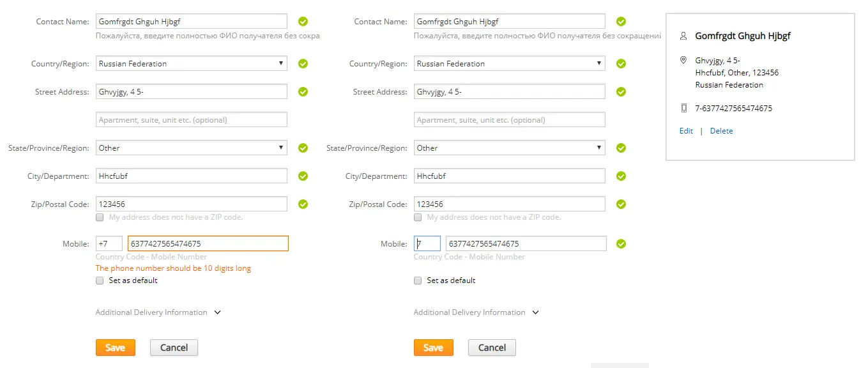This screenshot has width=868, height=368.
Task: Click right country code field showing 7
Action: [427, 243]
